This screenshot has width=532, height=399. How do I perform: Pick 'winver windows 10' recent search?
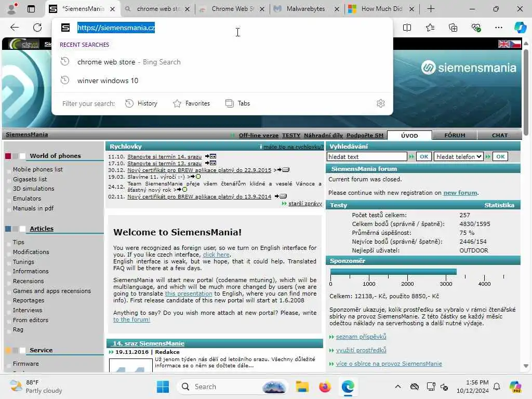coord(222,81)
